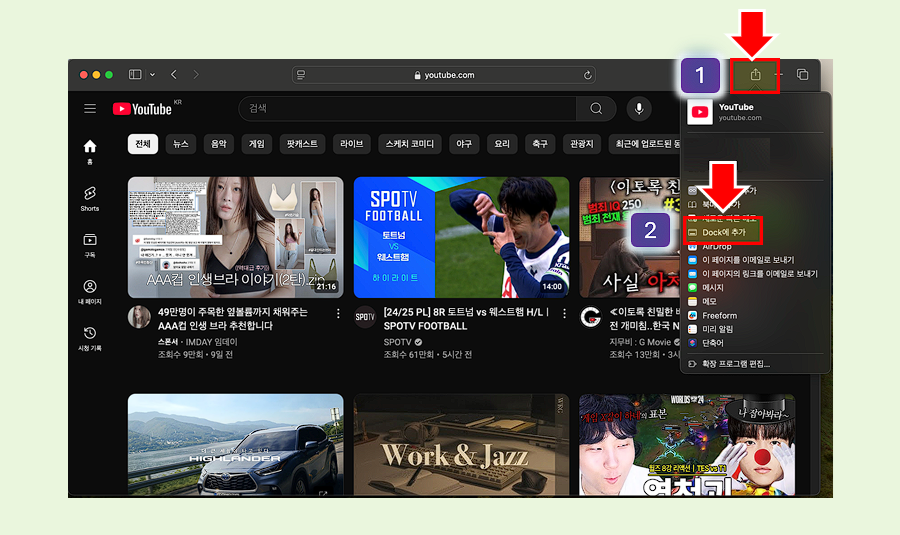This screenshot has height=535, width=900.
Task: Select the 전체 filter chip
Action: 143,144
